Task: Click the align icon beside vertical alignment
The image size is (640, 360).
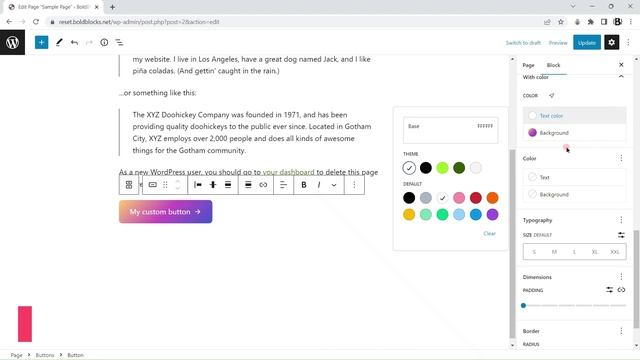Action: click(x=228, y=185)
